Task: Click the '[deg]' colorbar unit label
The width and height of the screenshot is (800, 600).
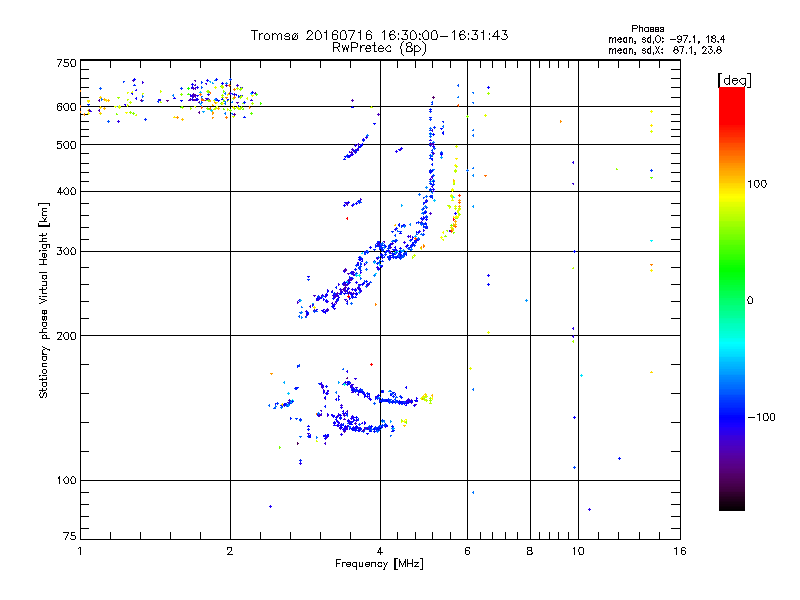Action: [734, 80]
